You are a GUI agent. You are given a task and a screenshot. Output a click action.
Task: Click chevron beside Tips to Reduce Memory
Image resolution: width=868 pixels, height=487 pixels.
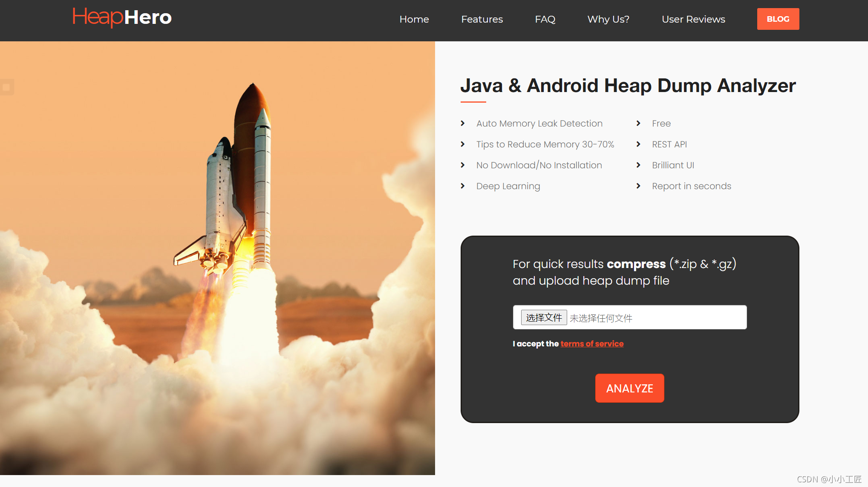click(x=463, y=144)
